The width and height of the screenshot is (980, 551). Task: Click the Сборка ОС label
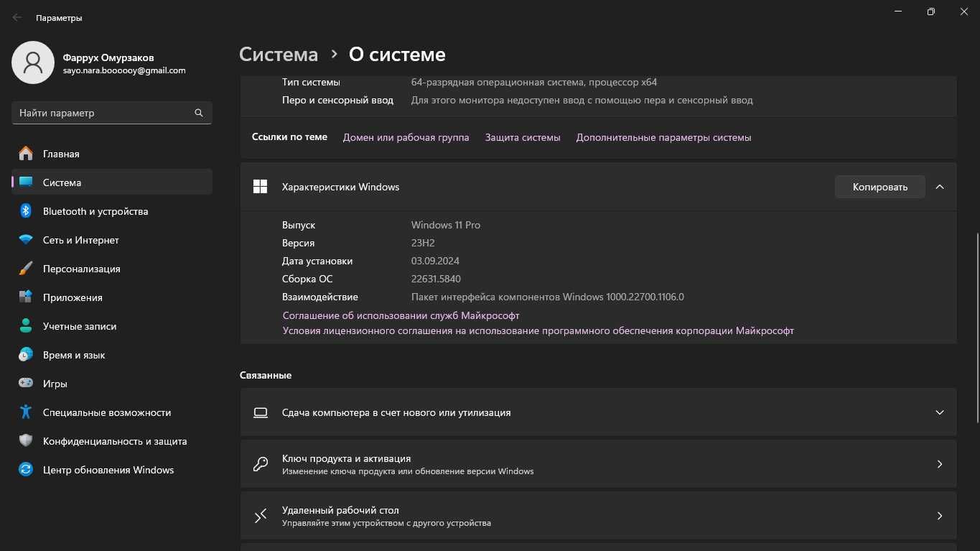click(x=307, y=279)
